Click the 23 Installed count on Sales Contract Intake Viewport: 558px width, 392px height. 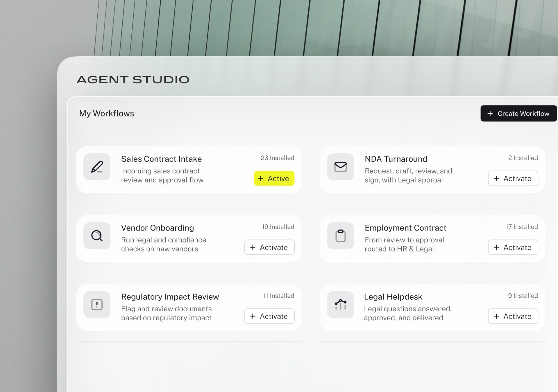point(278,158)
